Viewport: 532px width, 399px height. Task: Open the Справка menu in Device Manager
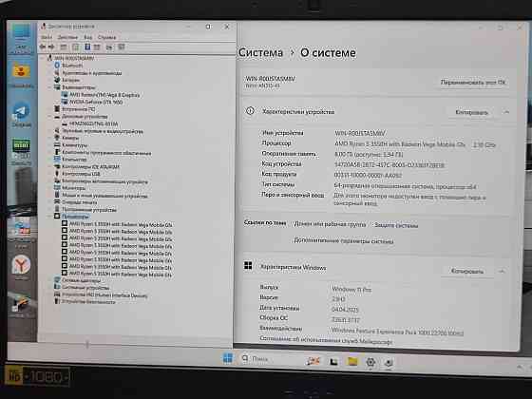(106, 37)
